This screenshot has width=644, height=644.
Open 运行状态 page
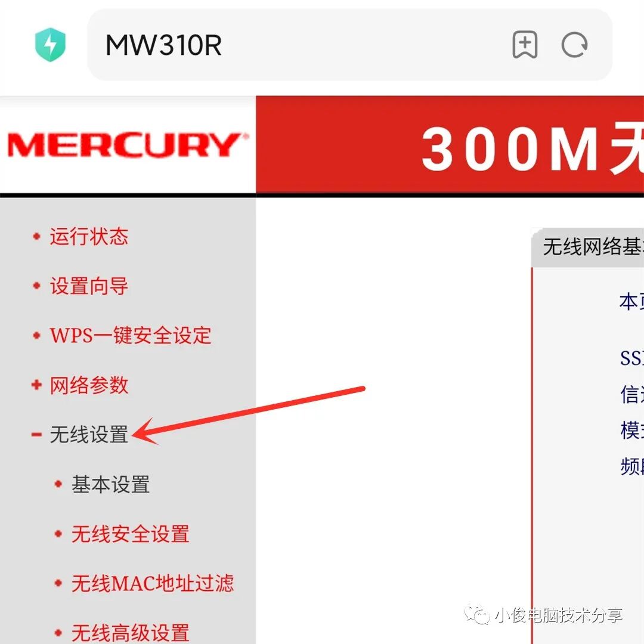(x=89, y=237)
